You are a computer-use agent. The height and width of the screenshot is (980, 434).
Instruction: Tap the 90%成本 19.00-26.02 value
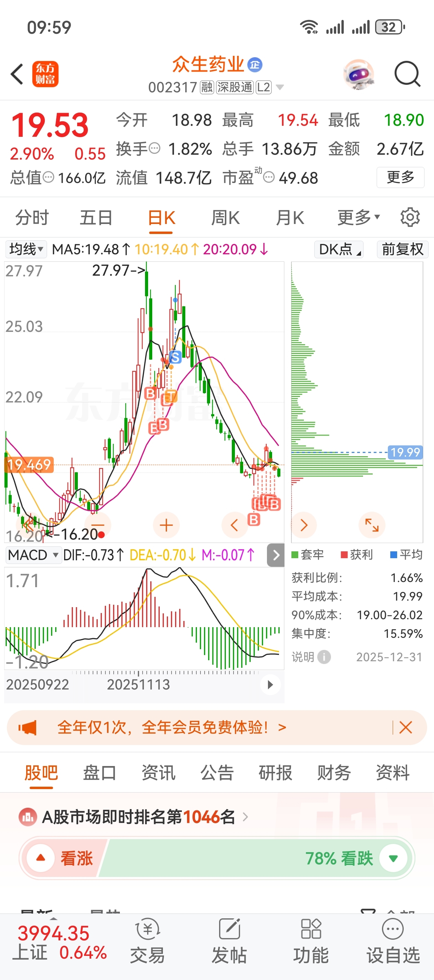pyautogui.click(x=390, y=615)
